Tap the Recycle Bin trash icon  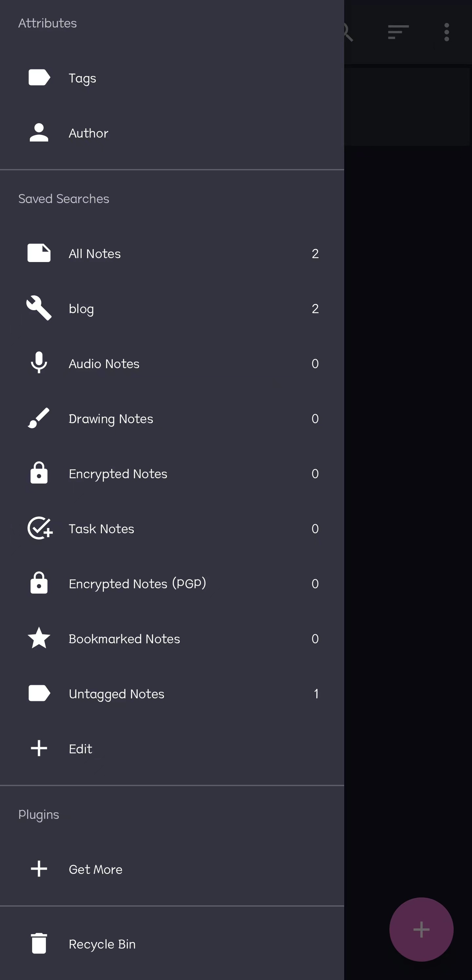click(x=39, y=943)
